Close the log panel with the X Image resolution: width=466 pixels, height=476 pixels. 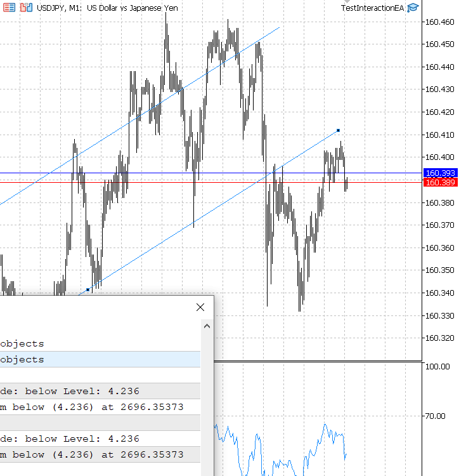point(200,307)
